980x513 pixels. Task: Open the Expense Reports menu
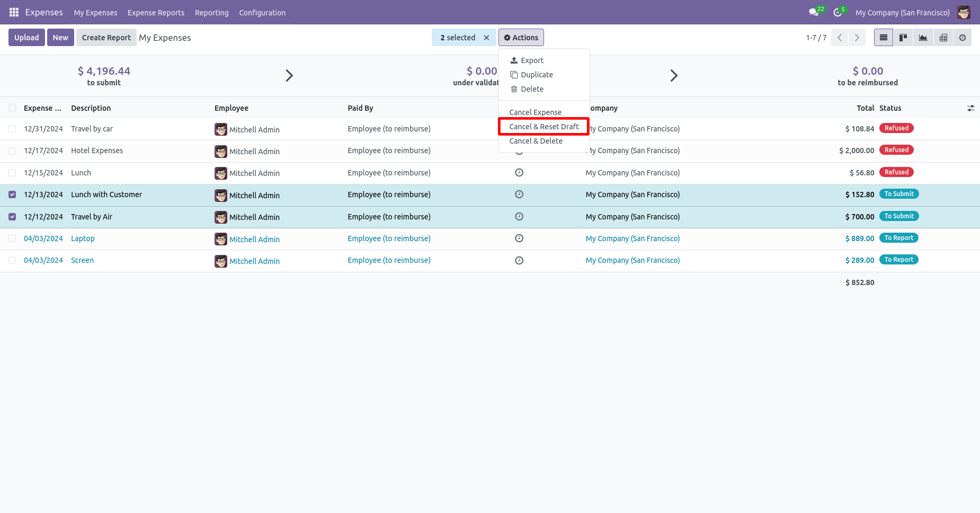[x=156, y=13]
